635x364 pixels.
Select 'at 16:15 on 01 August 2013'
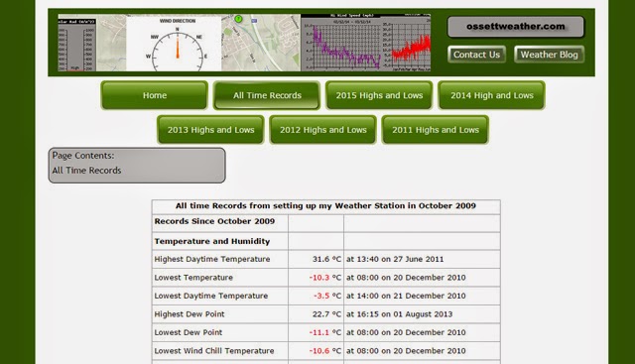(x=399, y=314)
